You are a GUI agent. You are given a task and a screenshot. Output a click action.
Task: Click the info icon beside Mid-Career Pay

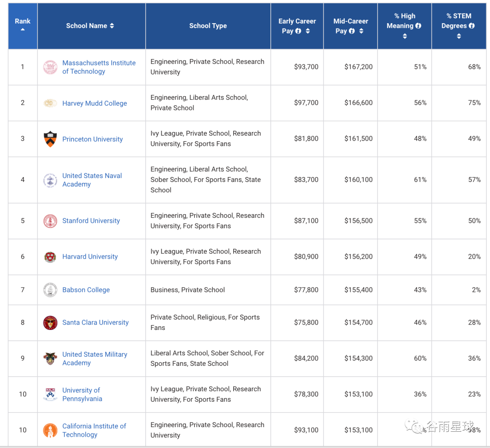(352, 31)
